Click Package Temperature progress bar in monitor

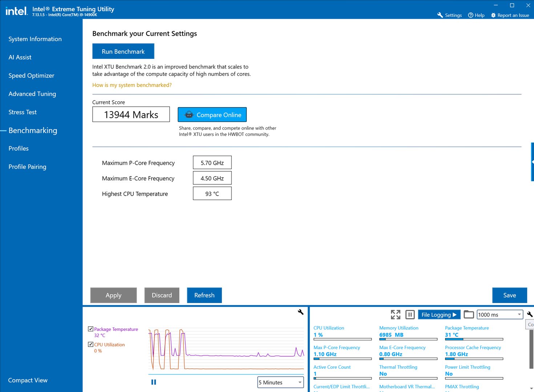[x=474, y=339]
